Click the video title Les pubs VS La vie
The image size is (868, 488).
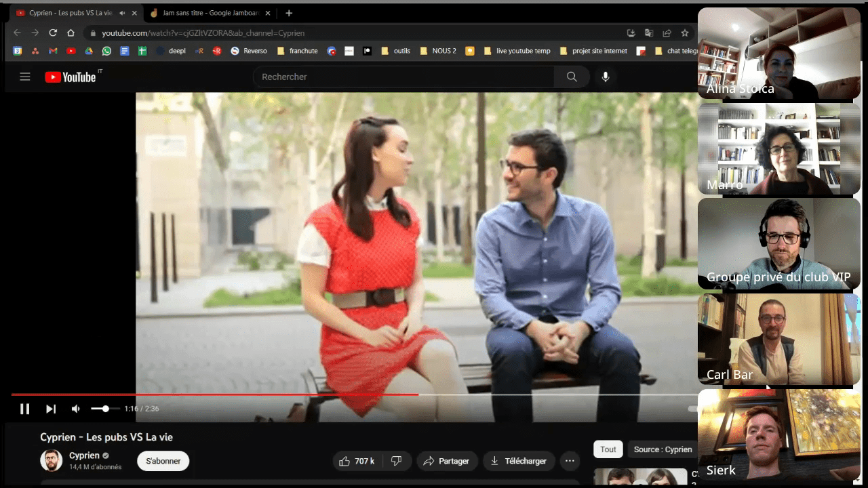tap(106, 437)
